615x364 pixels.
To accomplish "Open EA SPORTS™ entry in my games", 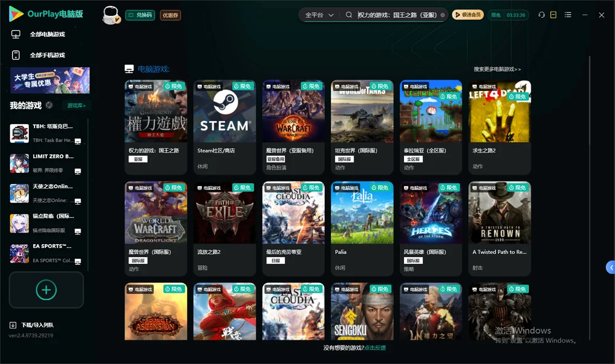I will pyautogui.click(x=45, y=253).
